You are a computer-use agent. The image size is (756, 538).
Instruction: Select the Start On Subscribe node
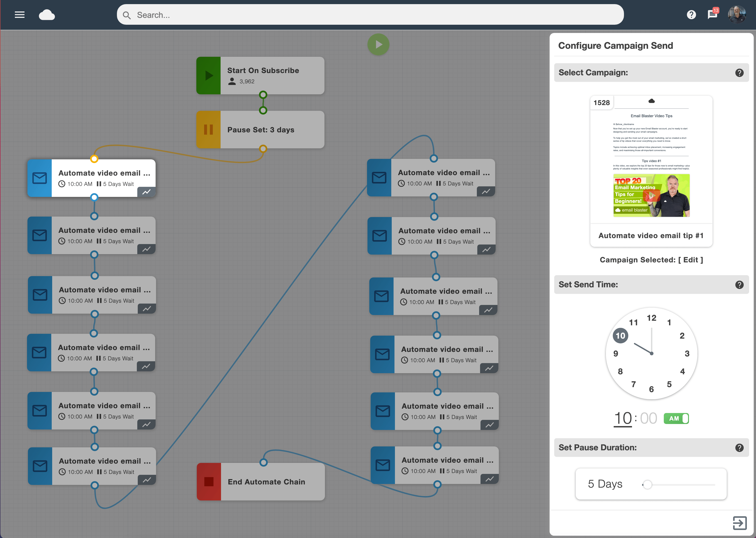[x=260, y=76]
